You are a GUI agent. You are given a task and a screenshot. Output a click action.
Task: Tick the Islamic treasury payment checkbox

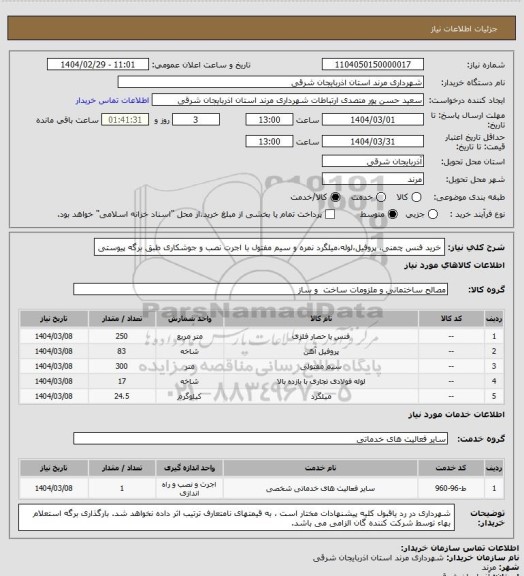[330, 214]
